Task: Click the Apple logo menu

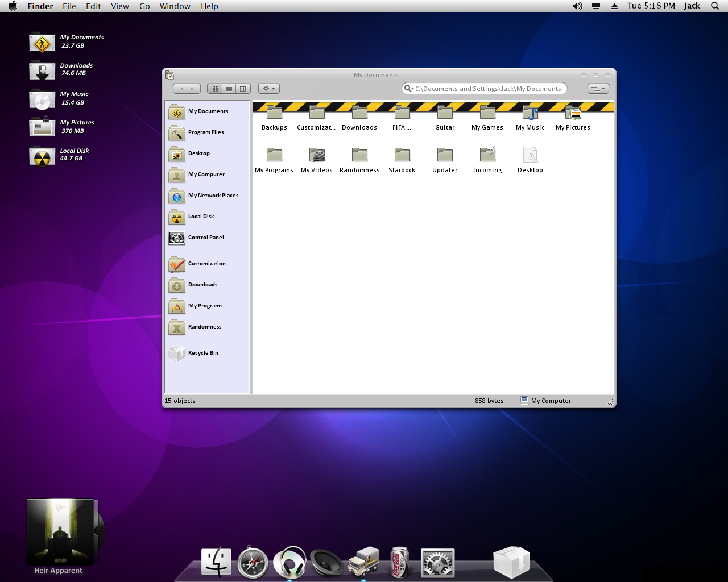Action: click(x=13, y=6)
